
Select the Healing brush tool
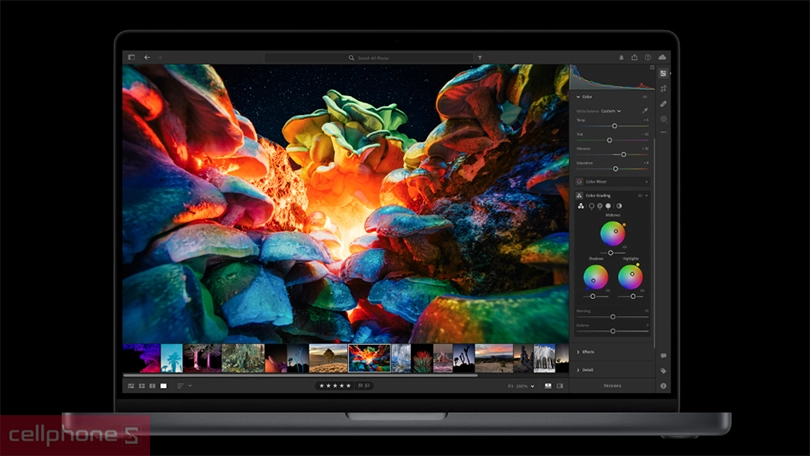663,104
